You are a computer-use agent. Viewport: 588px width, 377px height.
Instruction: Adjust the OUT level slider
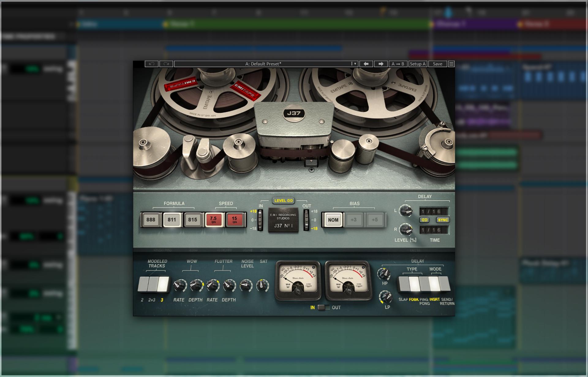point(306,220)
